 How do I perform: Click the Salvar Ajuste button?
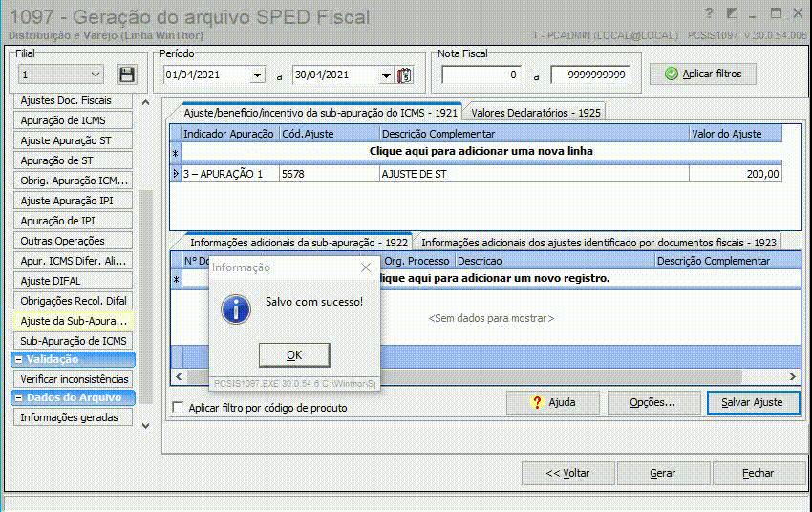click(x=753, y=402)
